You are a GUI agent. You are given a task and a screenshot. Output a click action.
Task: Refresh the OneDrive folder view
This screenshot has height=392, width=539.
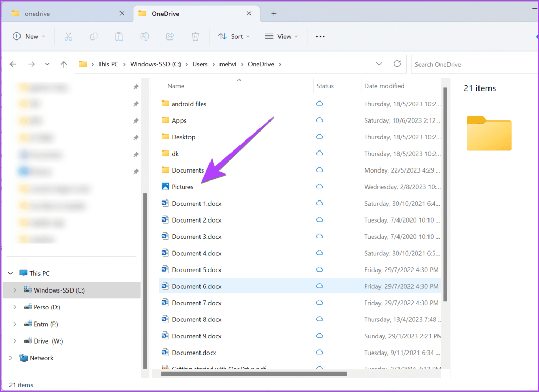pyautogui.click(x=397, y=64)
